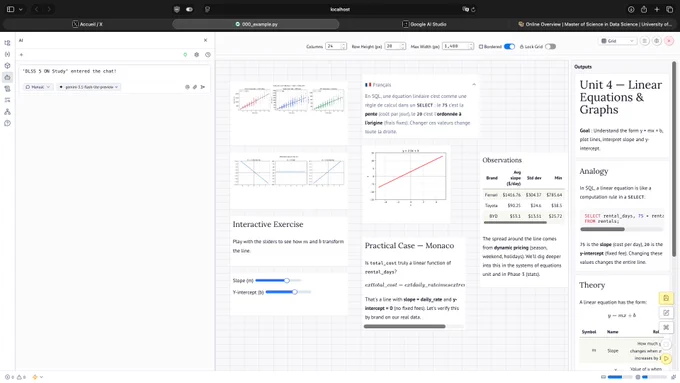Screen dimensions: 680x383
Task: Open AI settings gear icon
Action: [x=196, y=55]
